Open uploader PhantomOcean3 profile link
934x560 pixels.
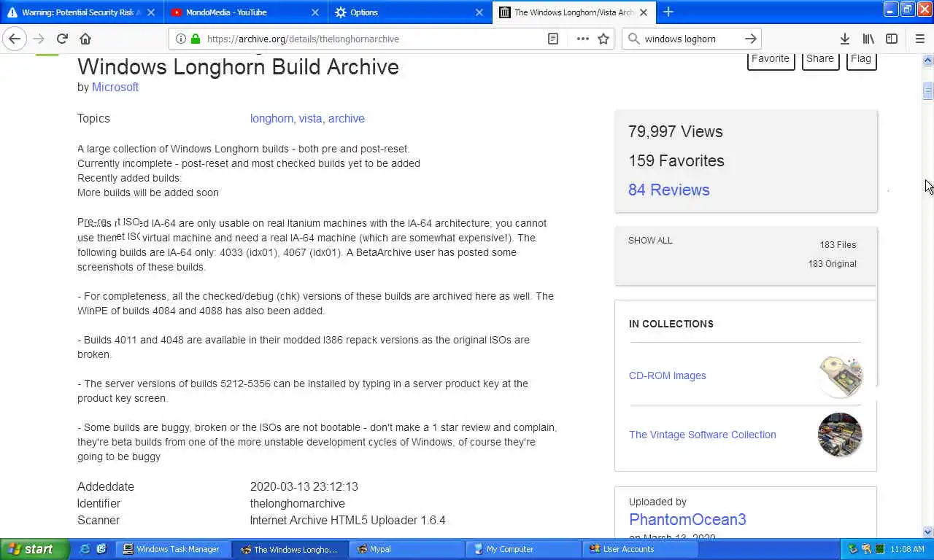(687, 519)
